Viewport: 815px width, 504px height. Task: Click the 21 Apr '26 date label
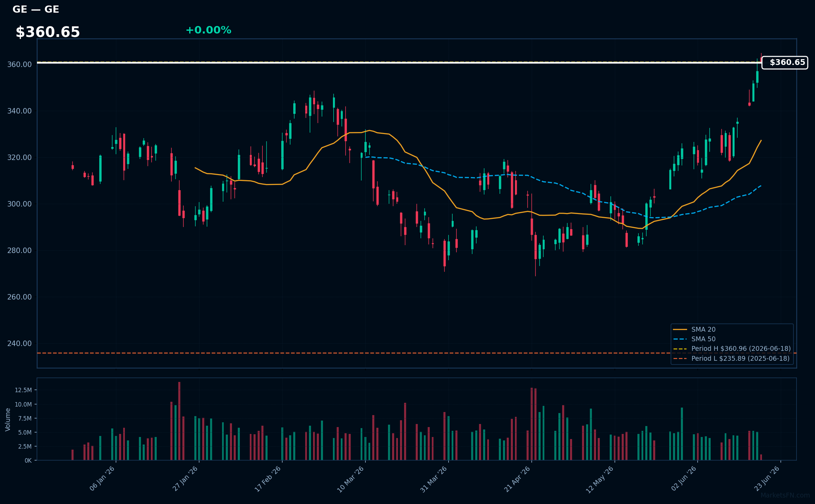tap(517, 479)
